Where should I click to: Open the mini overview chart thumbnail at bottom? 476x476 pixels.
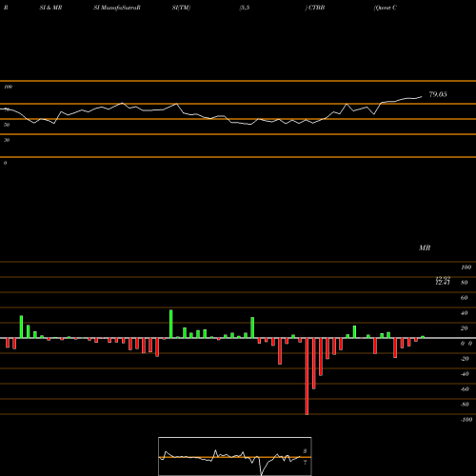tap(235, 456)
